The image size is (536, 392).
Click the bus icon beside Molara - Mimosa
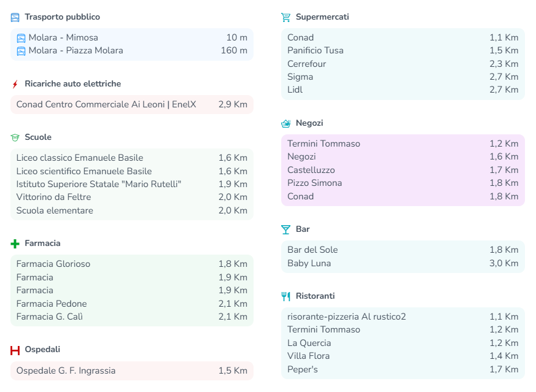click(21, 38)
